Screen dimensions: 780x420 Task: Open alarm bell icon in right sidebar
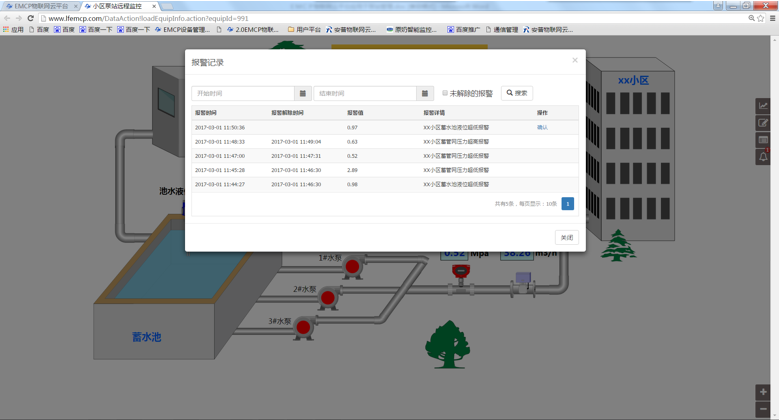(x=763, y=157)
